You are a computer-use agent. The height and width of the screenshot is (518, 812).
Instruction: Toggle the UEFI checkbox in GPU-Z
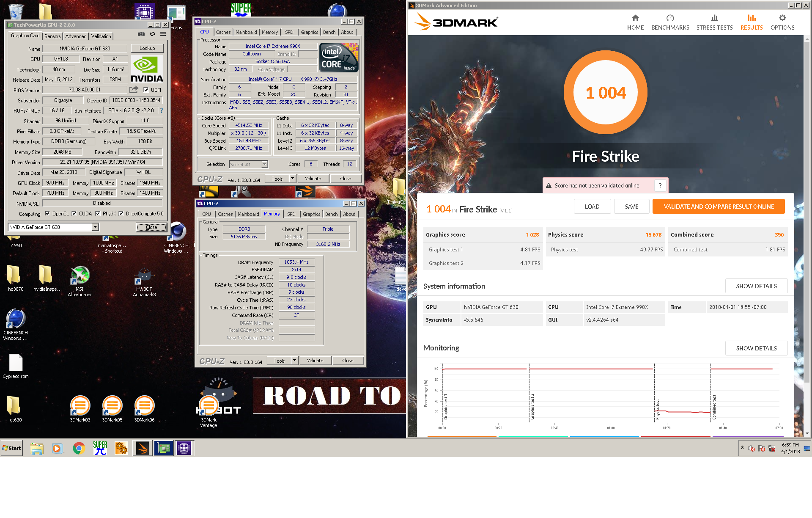(146, 90)
